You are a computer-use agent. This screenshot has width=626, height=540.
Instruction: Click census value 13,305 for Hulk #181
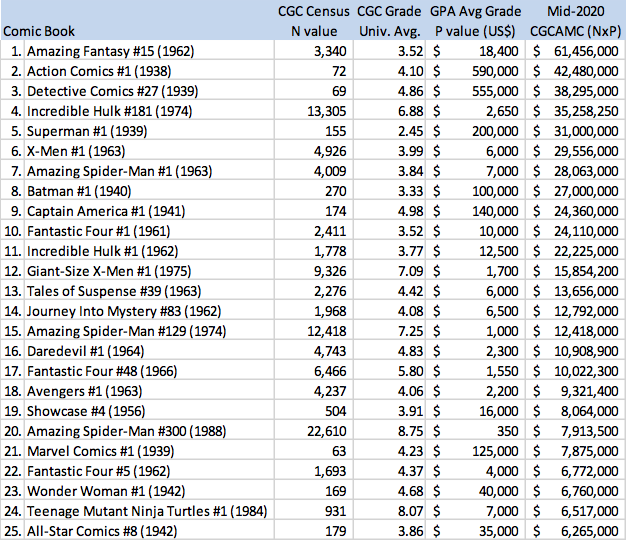[327, 111]
